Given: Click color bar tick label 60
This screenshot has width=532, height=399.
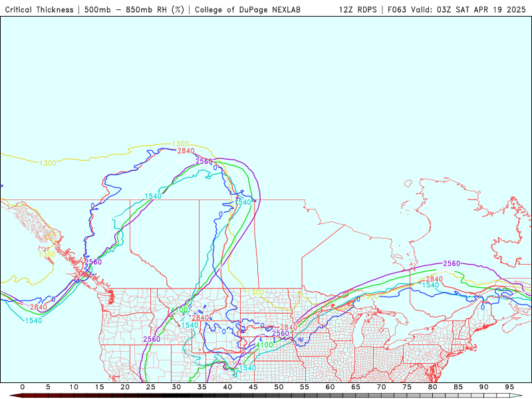Looking at the screenshot, I should pyautogui.click(x=330, y=387).
